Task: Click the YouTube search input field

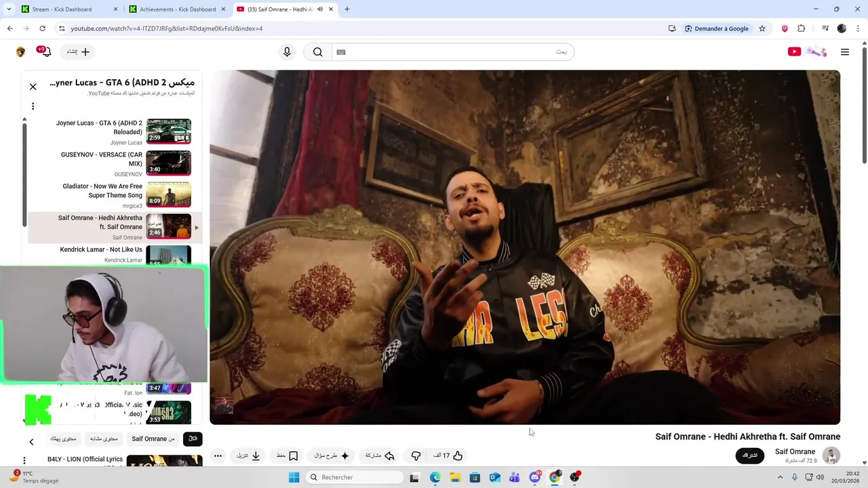Action: 453,52
